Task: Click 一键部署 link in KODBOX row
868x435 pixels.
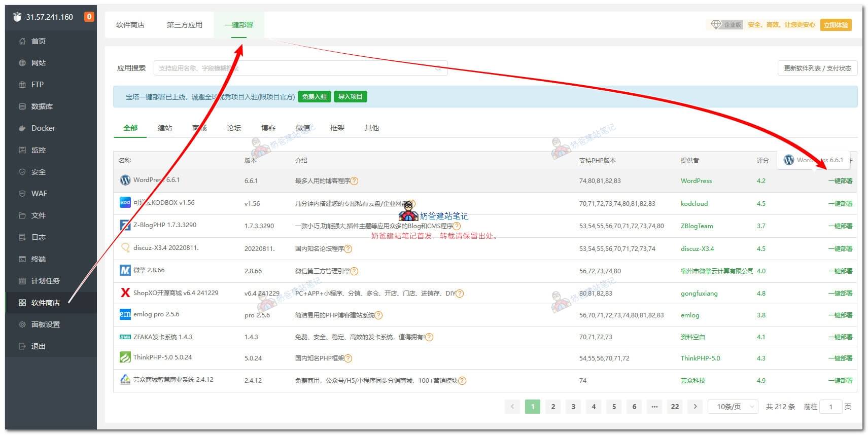Action: click(841, 204)
